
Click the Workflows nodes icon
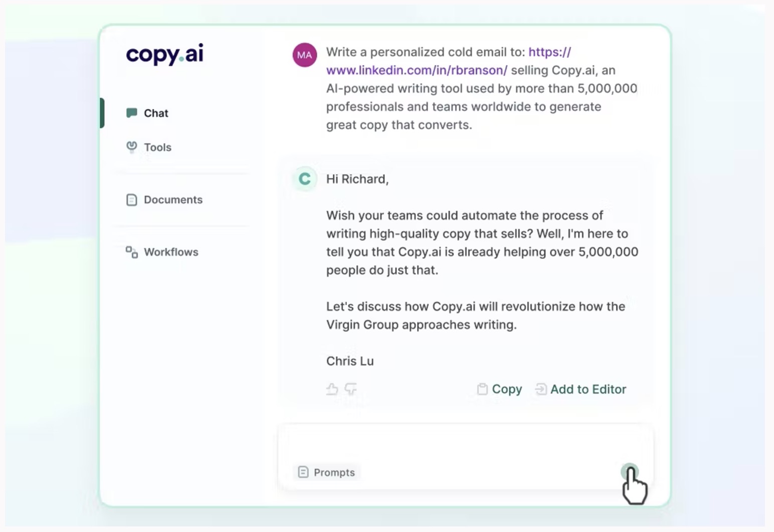[131, 252]
